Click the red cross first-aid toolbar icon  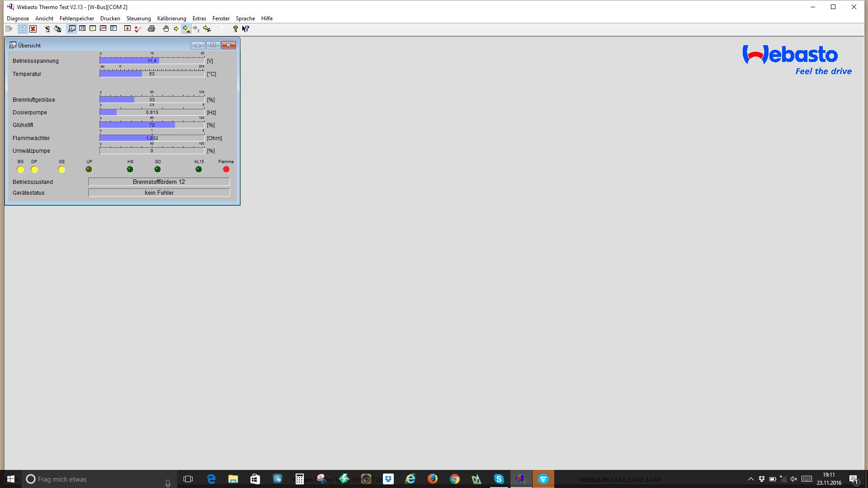click(x=127, y=28)
